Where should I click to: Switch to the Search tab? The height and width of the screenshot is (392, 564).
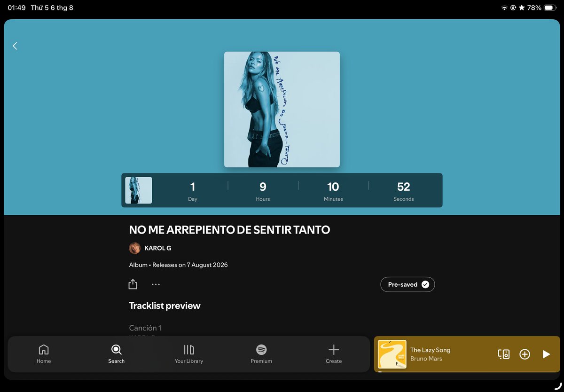(116, 354)
